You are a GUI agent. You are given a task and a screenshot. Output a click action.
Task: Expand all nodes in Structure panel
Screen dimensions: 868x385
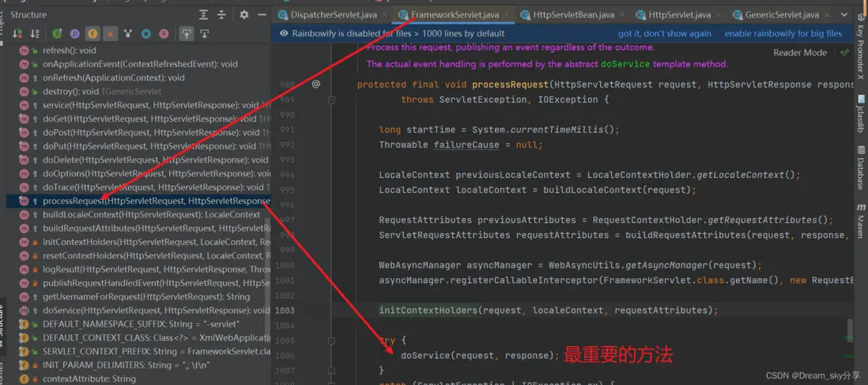pos(204,15)
